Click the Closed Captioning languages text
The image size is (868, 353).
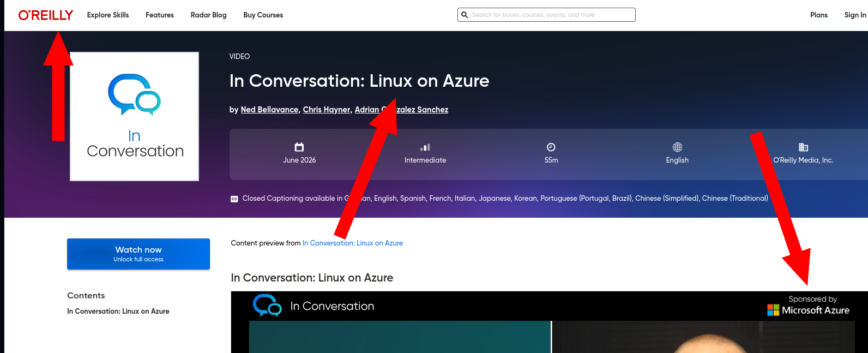tap(505, 198)
